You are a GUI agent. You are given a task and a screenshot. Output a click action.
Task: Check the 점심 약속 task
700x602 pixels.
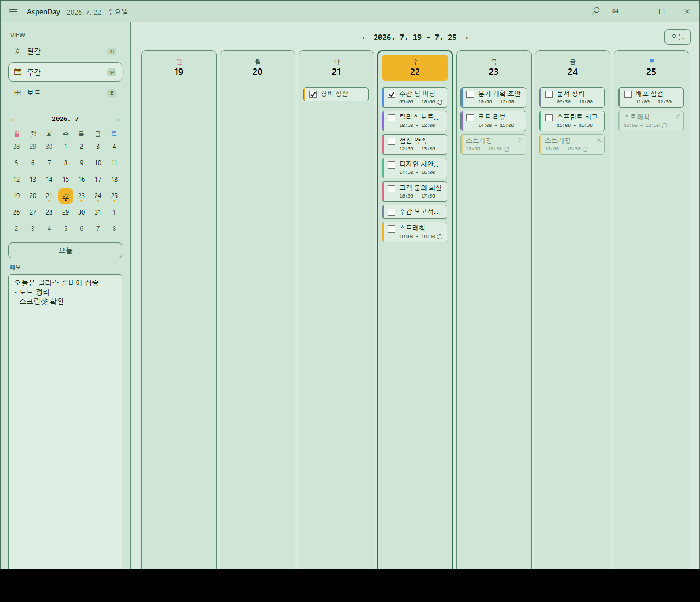point(392,141)
